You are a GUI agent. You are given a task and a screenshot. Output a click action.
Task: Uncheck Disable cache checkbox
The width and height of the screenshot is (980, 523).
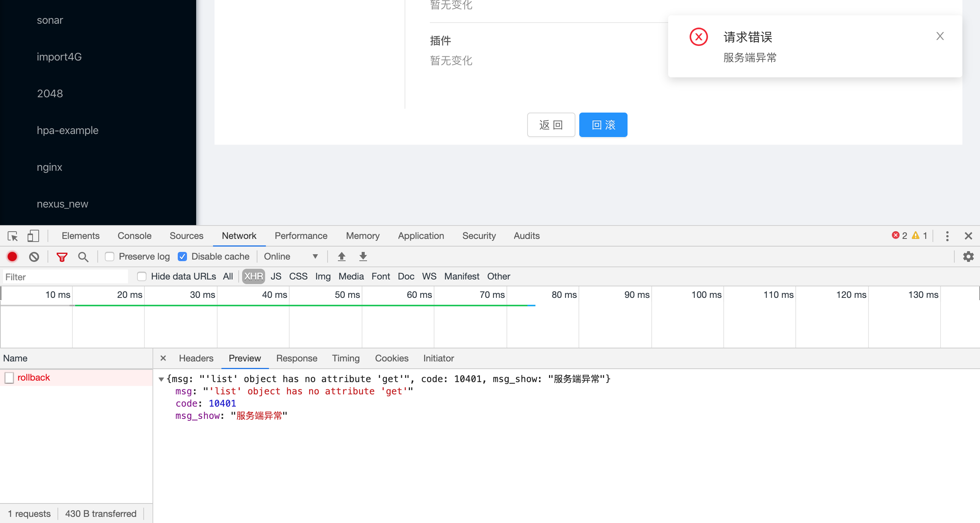point(182,257)
